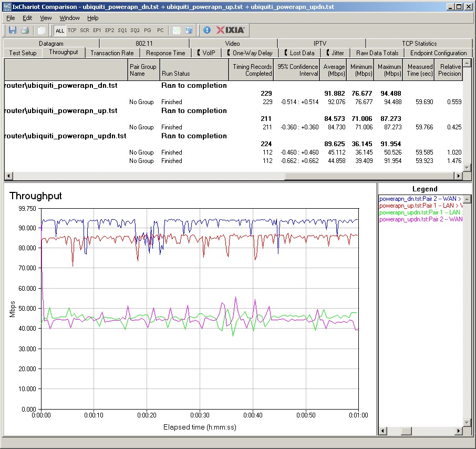Switch to the Test Setup tab
Viewport: 476px width, 449px height.
coord(23,53)
